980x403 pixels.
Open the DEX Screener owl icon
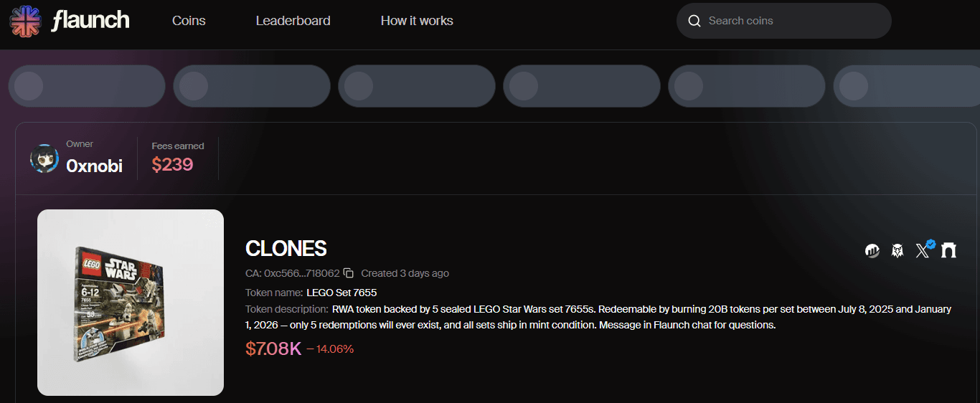[x=897, y=250]
